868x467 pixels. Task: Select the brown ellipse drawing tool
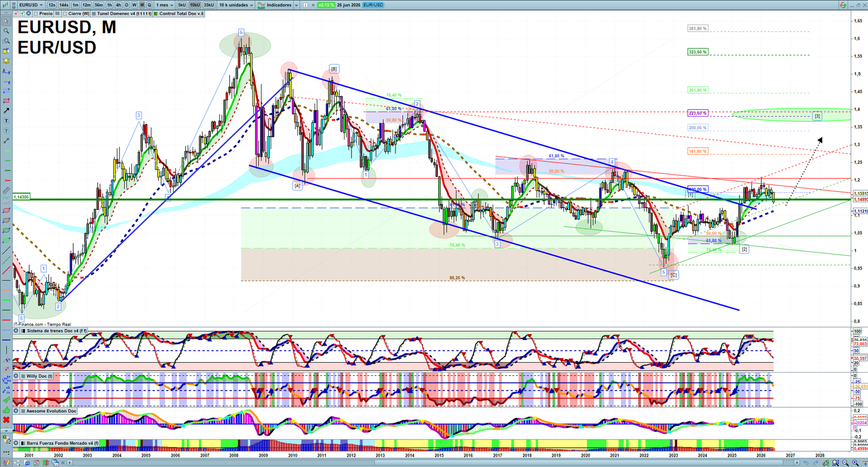point(6,220)
